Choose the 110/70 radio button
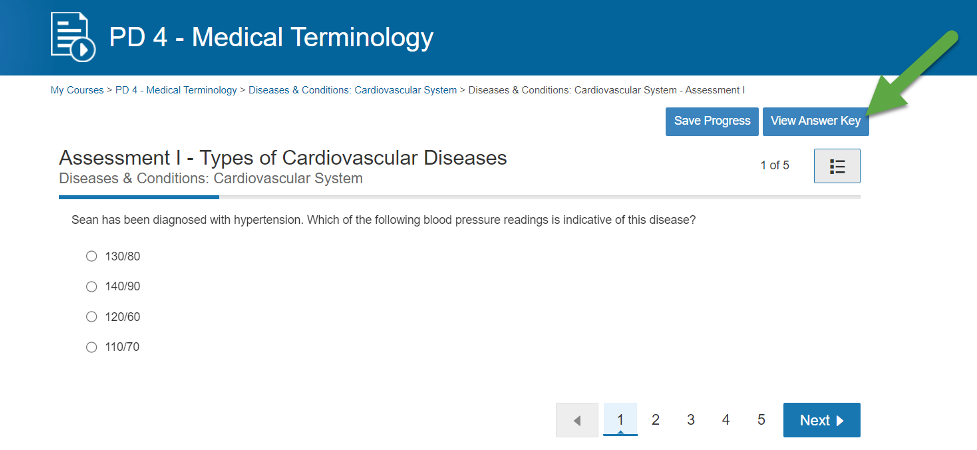 click(x=92, y=348)
